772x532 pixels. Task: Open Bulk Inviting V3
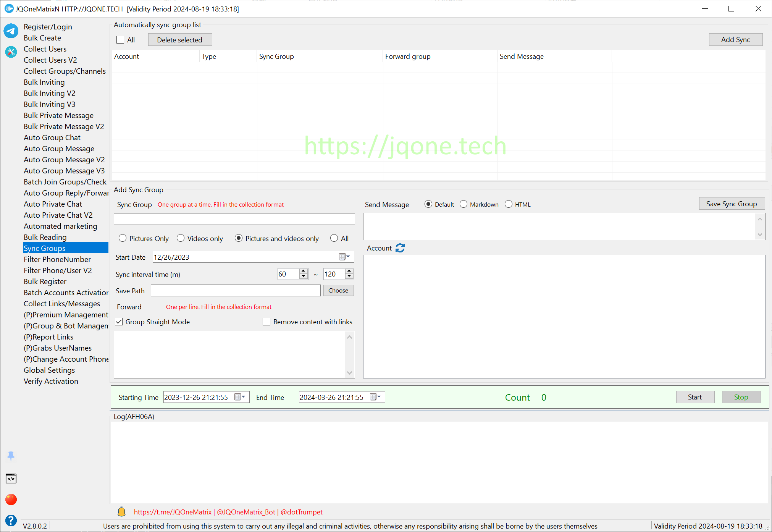(x=49, y=104)
